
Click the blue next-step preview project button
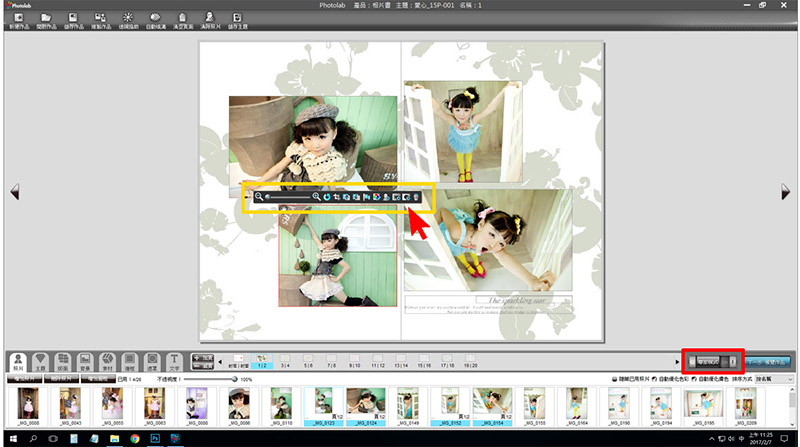click(x=768, y=362)
